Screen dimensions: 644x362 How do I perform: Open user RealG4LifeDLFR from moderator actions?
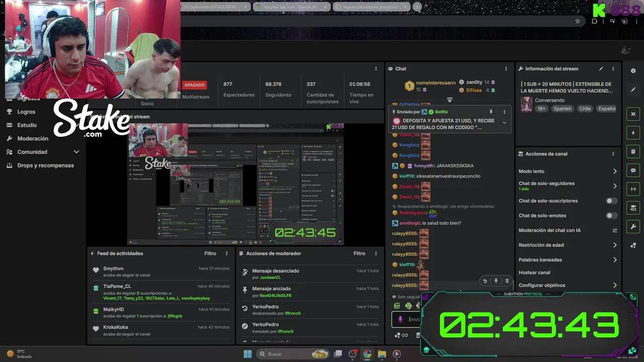275,296
